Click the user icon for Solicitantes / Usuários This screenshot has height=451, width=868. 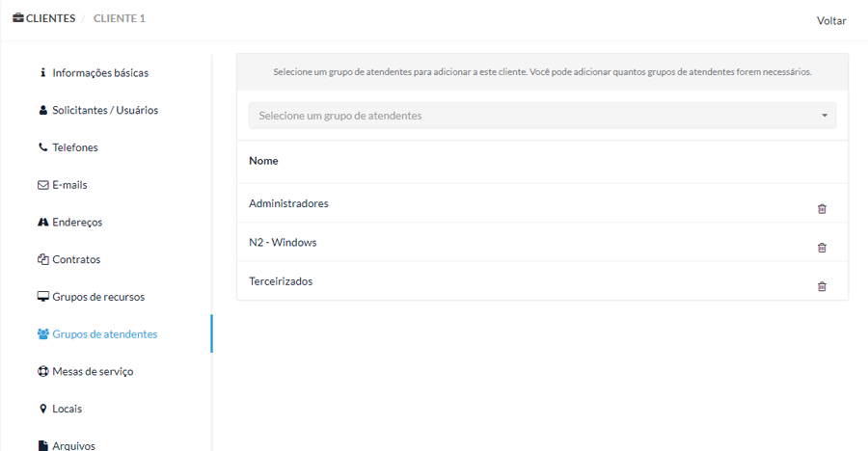point(42,110)
